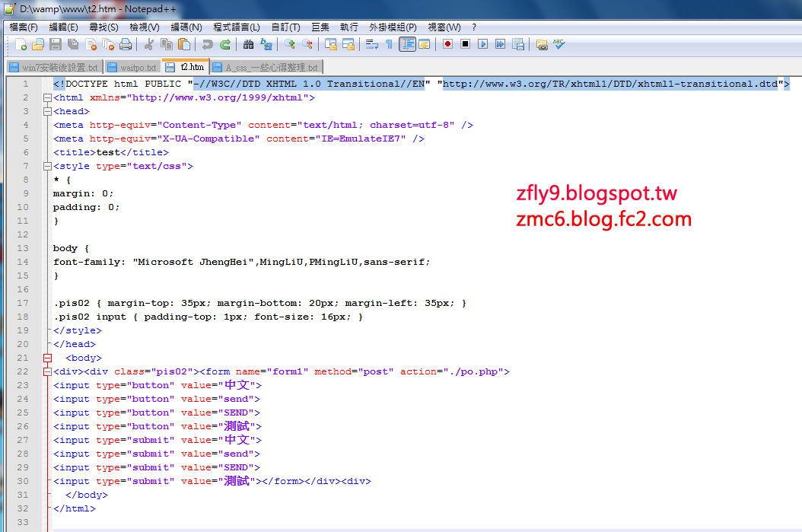Switch to the win7安裝後設置.txt tab
This screenshot has width=802, height=532.
point(54,68)
